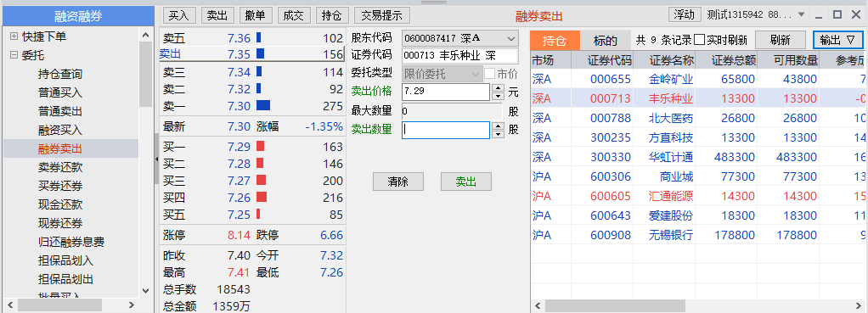Screen dimensions: 868x313
Task: Select the 无锡银行 holding row
Action: (699, 235)
